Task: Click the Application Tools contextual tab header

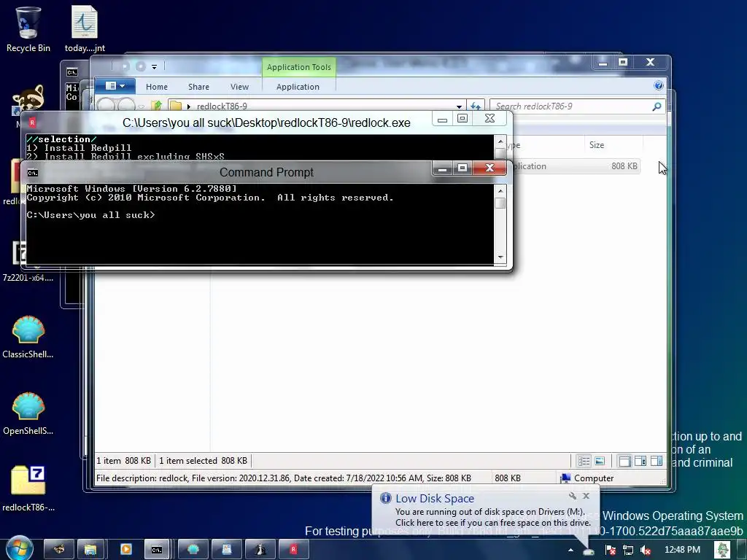Action: click(298, 67)
